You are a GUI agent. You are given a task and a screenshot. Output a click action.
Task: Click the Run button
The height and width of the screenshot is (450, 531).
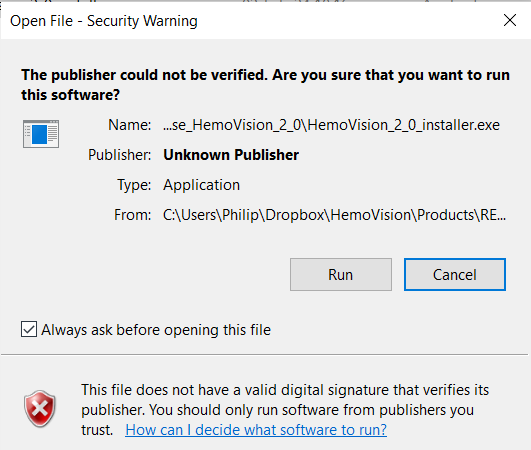341,275
